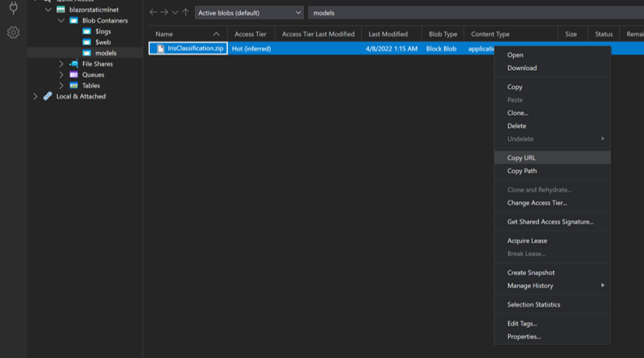Choose Copy Path from the context menu
The height and width of the screenshot is (358, 644).
(552, 171)
